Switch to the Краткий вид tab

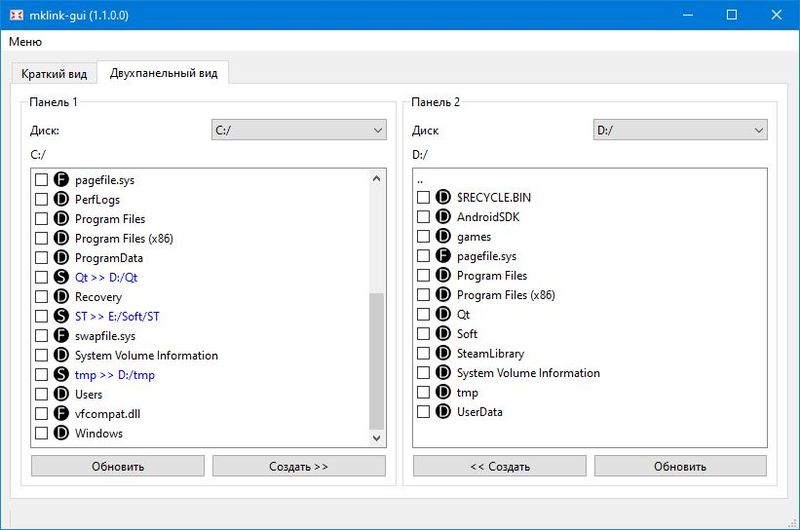pos(54,74)
